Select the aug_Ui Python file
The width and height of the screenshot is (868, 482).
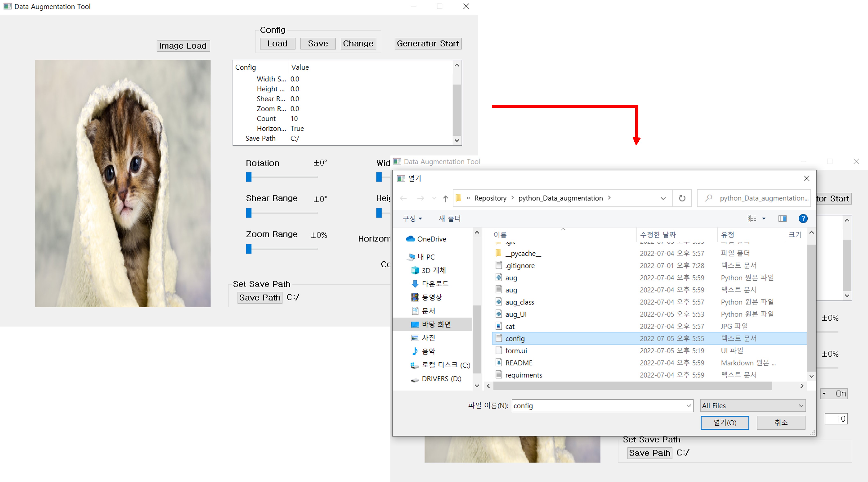[516, 314]
